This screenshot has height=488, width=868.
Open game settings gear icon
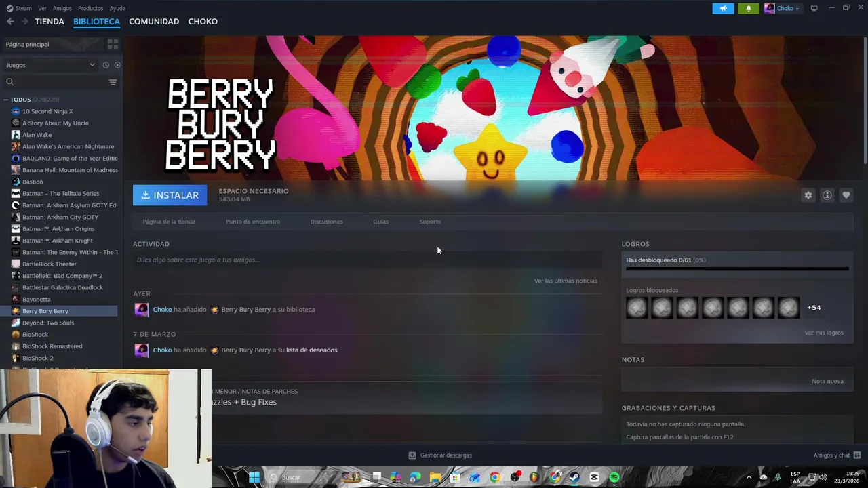tap(808, 195)
